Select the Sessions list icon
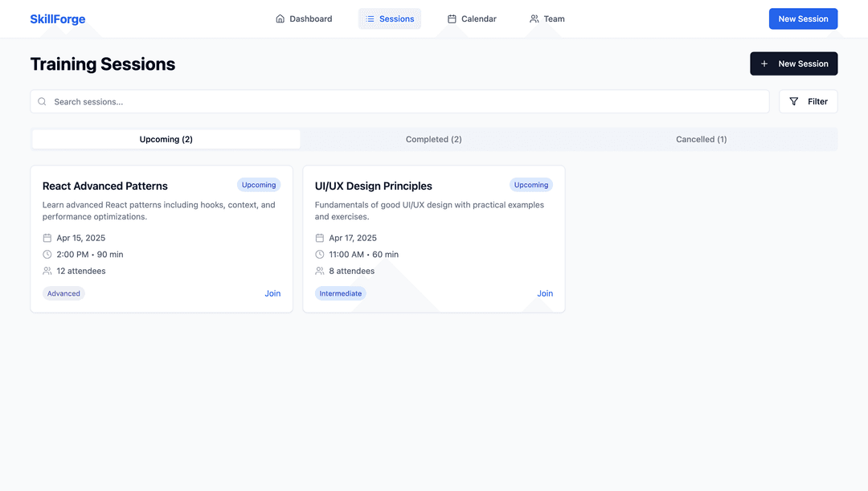The height and width of the screenshot is (491, 868). [370, 18]
